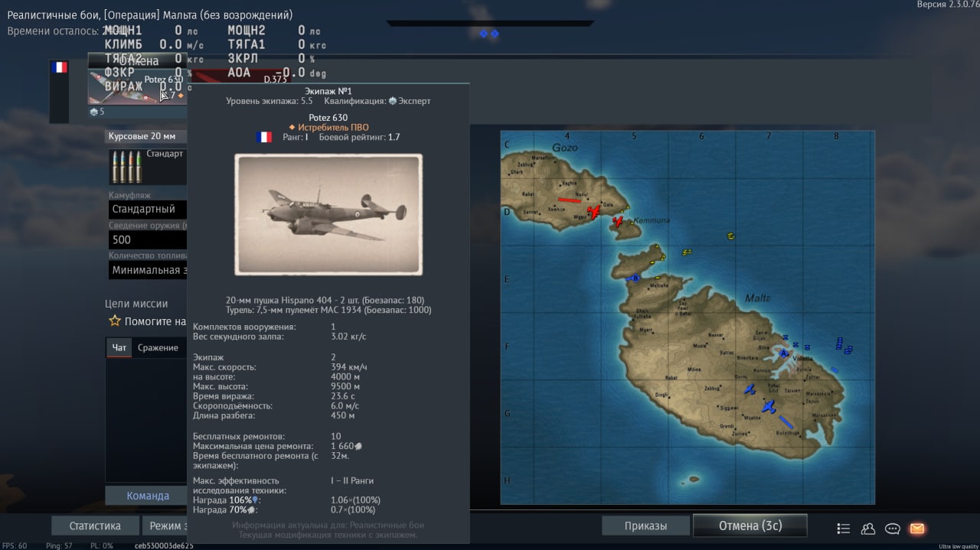Click the Malta label on the map
Screen dimensions: 980x550
tap(757, 298)
